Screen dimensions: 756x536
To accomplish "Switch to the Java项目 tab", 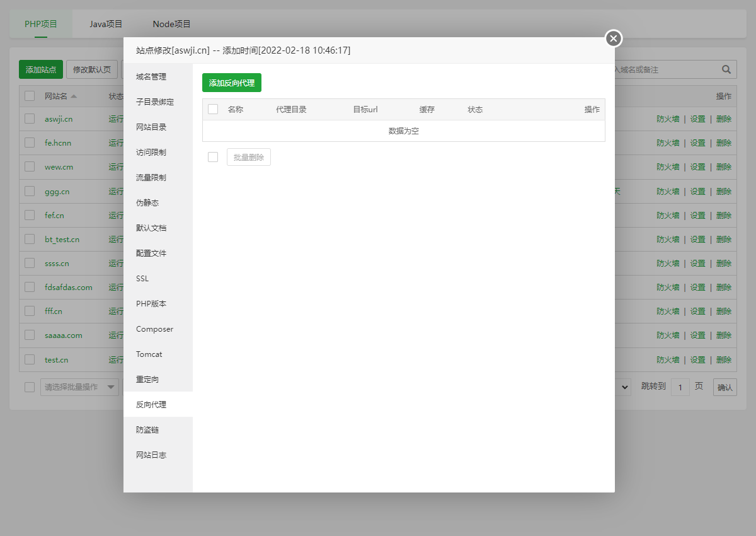I will pyautogui.click(x=105, y=24).
